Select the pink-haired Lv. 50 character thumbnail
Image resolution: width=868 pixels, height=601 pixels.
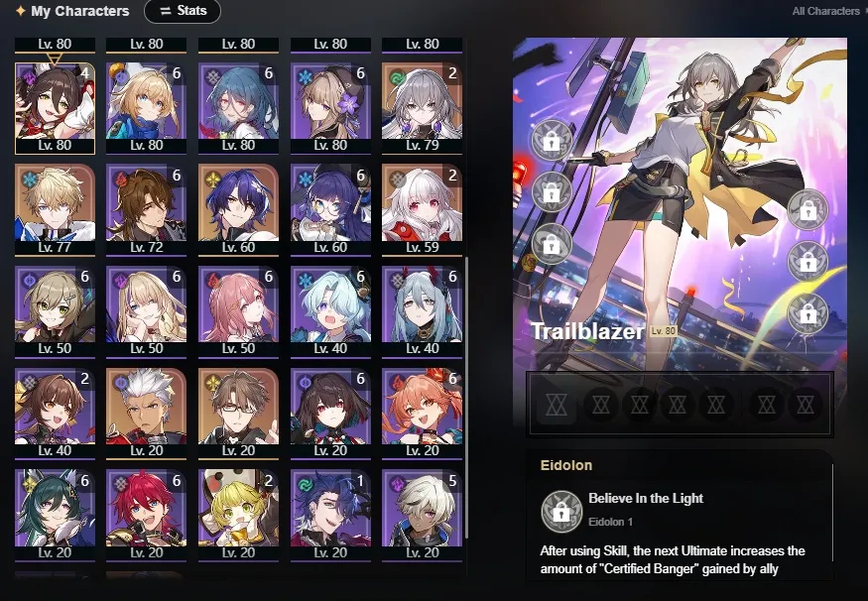click(x=238, y=311)
